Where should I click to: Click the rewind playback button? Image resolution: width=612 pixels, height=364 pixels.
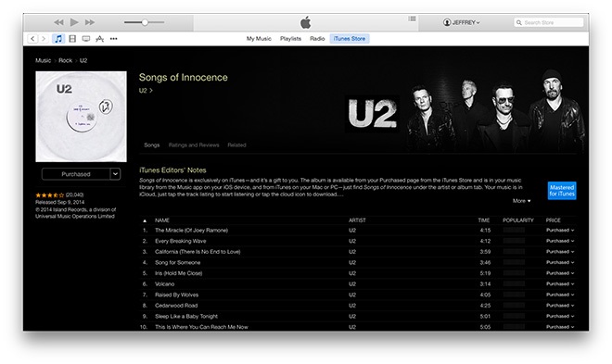(x=58, y=22)
